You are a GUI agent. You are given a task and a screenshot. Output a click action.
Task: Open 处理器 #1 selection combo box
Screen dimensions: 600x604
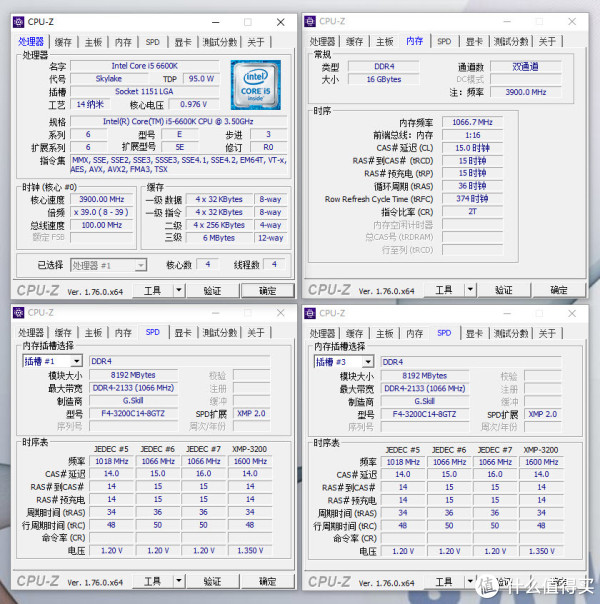108,265
